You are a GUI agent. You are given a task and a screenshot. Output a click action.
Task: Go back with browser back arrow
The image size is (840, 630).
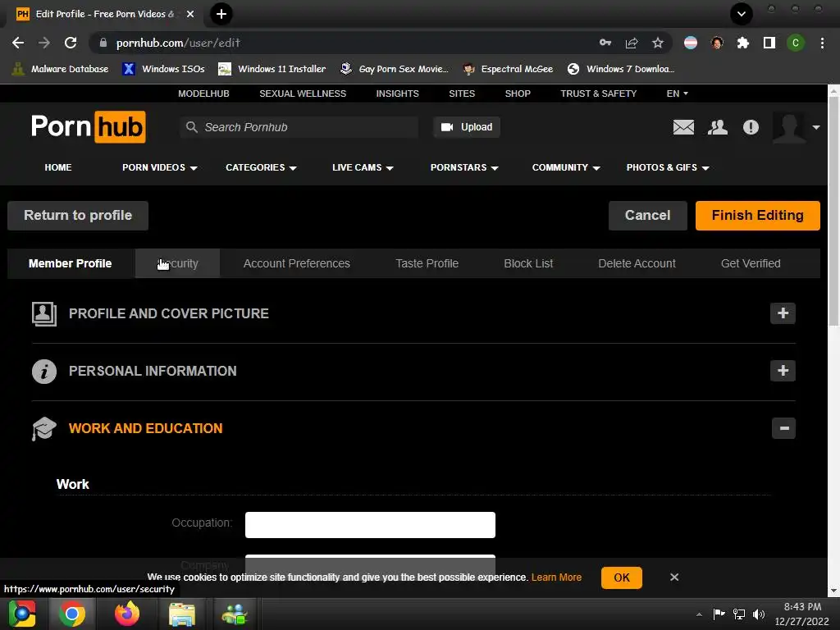point(18,43)
